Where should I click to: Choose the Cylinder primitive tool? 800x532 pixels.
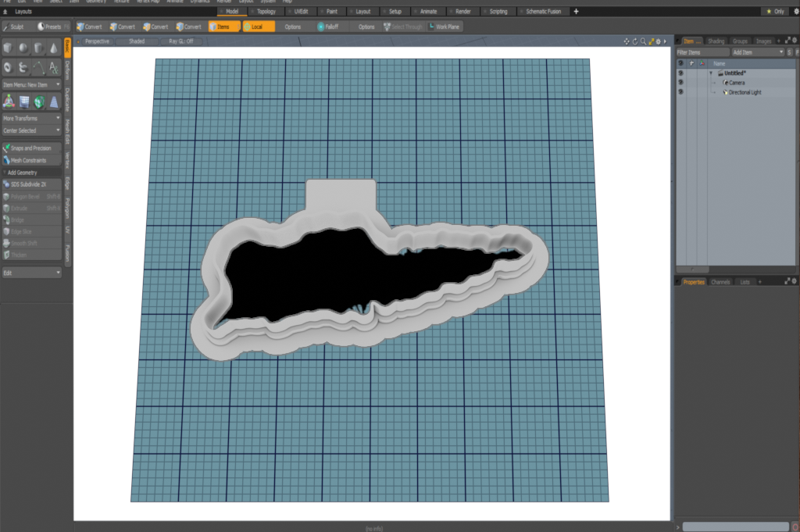[x=38, y=48]
